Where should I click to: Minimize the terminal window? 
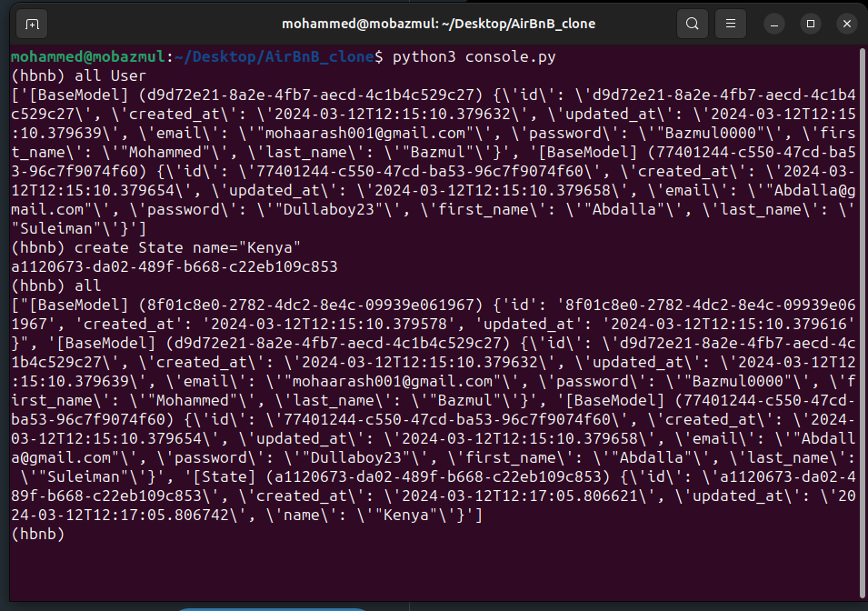pos(773,24)
